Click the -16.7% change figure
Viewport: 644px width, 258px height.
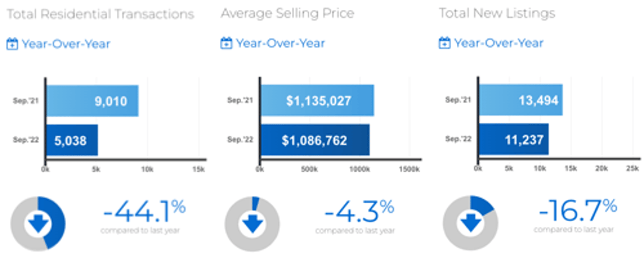[x=577, y=210]
